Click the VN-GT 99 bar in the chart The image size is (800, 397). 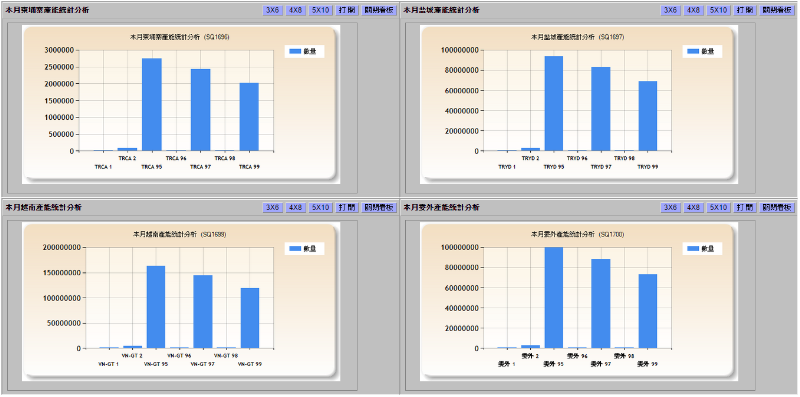click(249, 318)
